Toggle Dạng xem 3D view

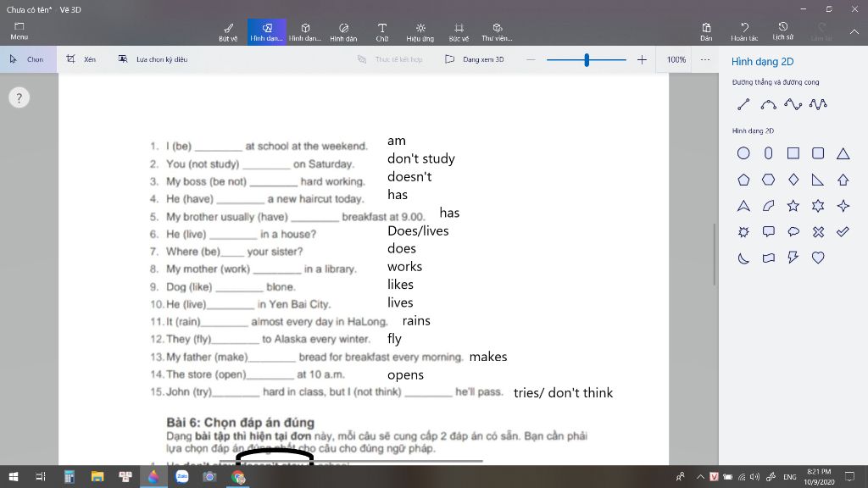pyautogui.click(x=475, y=59)
